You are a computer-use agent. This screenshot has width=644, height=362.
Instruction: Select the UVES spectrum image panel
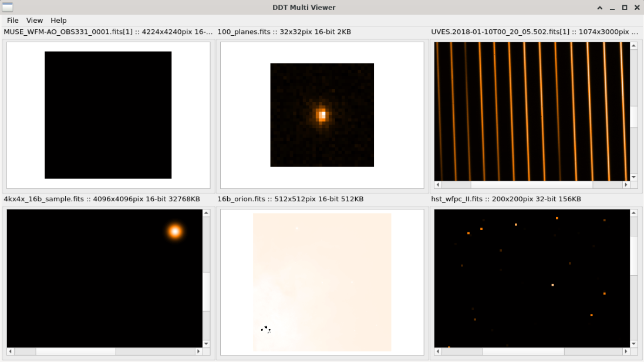point(531,109)
